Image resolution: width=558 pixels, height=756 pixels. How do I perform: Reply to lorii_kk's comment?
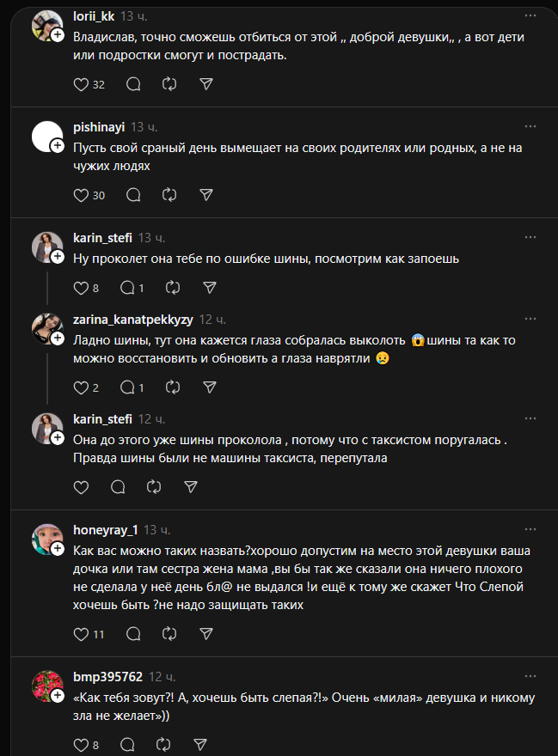point(133,84)
